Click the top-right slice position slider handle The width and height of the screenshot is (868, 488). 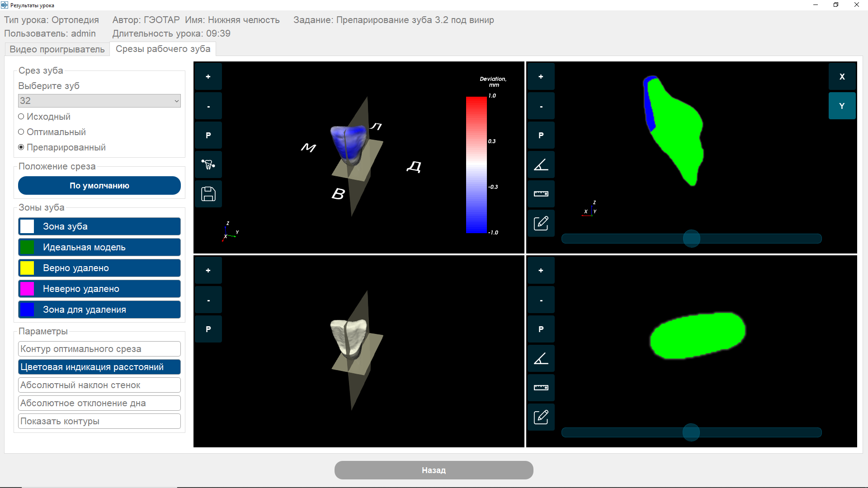pyautogui.click(x=691, y=239)
